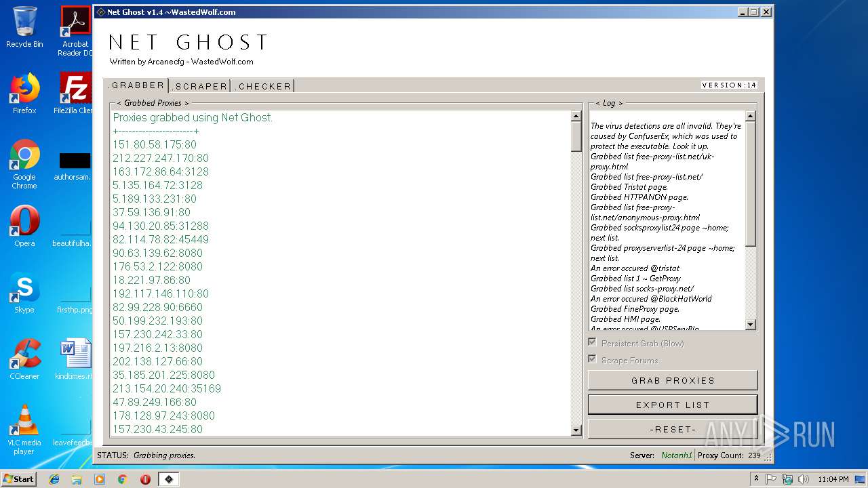The height and width of the screenshot is (488, 868).
Task: Launch Skype from the desktop
Action: tap(24, 293)
